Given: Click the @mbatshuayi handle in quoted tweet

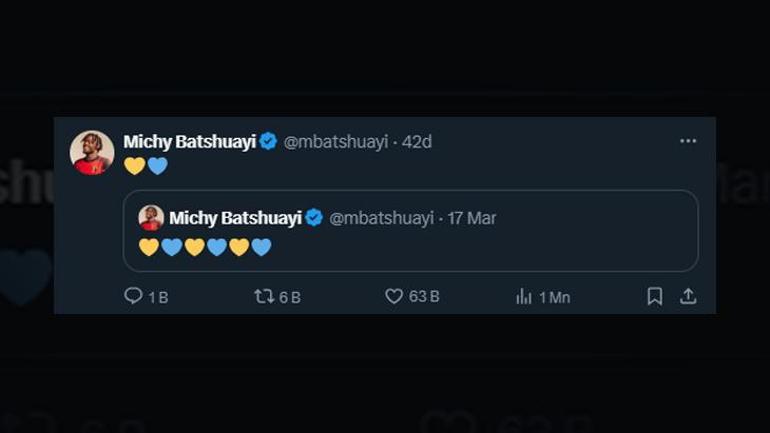Looking at the screenshot, I should pos(381,218).
